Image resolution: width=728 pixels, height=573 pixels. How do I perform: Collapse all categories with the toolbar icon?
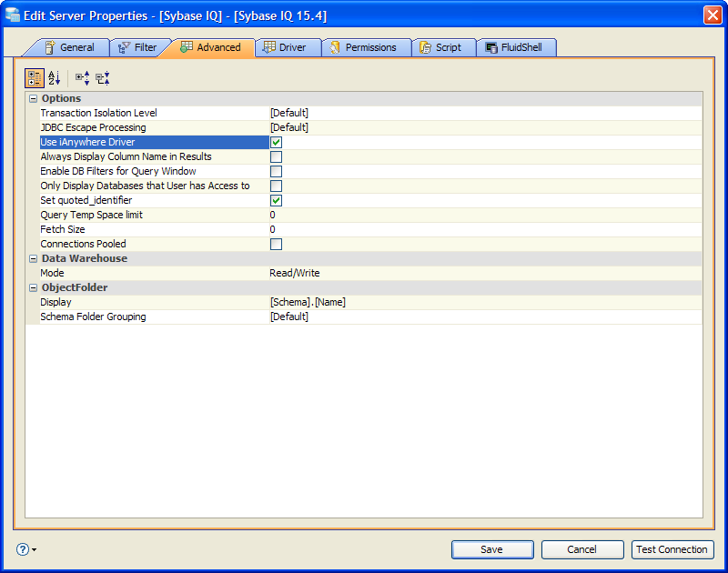click(103, 78)
